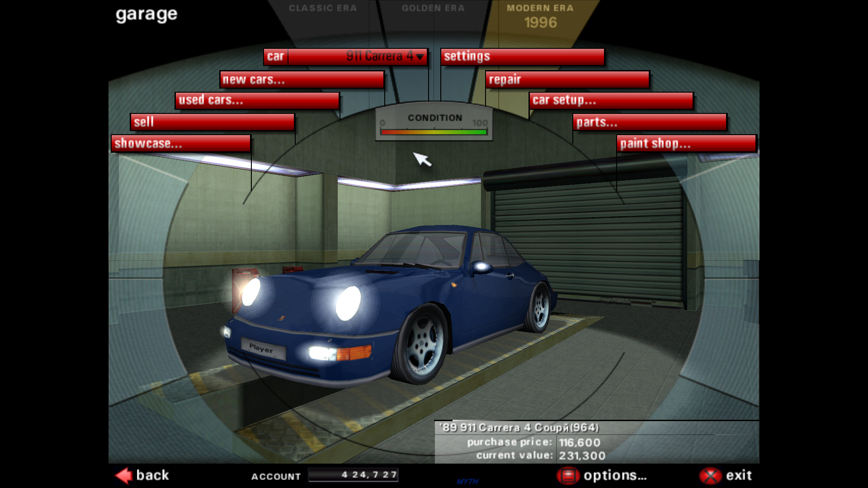Open the used cars menu
This screenshot has width=868, height=488.
(257, 100)
